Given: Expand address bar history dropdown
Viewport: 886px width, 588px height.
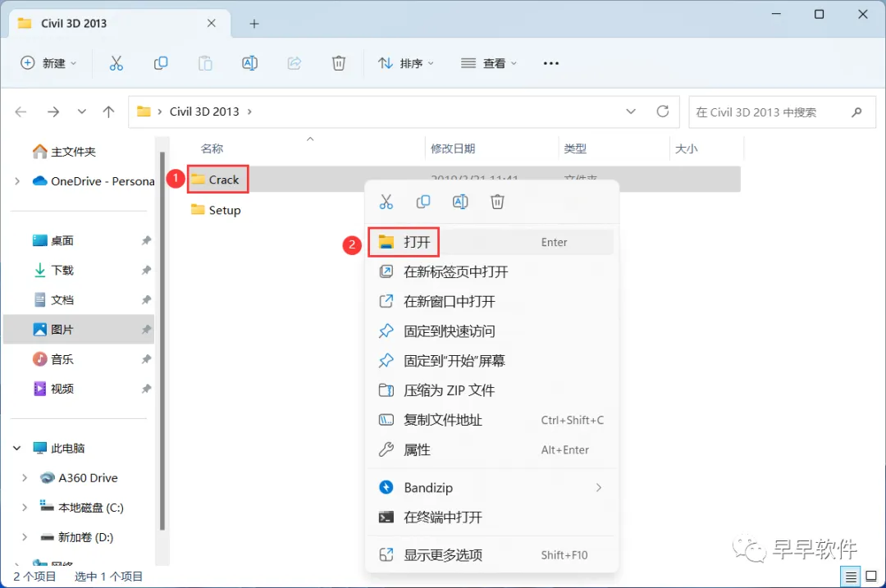Looking at the screenshot, I should tap(631, 112).
